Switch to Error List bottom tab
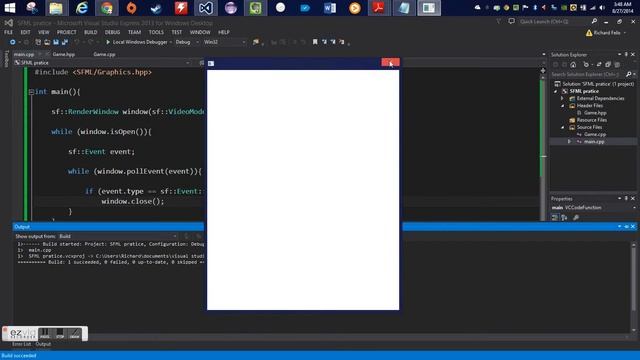Image resolution: width=640 pixels, height=360 pixels. point(21,344)
